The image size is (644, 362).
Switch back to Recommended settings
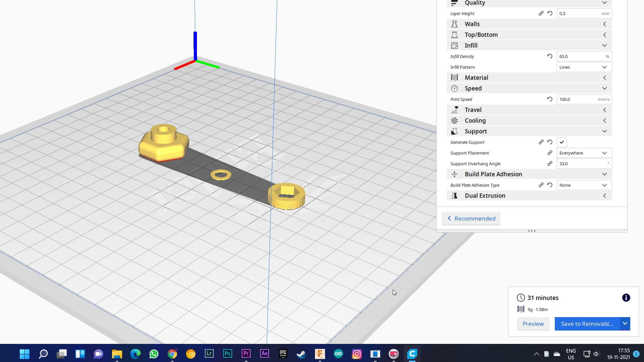coord(471,219)
